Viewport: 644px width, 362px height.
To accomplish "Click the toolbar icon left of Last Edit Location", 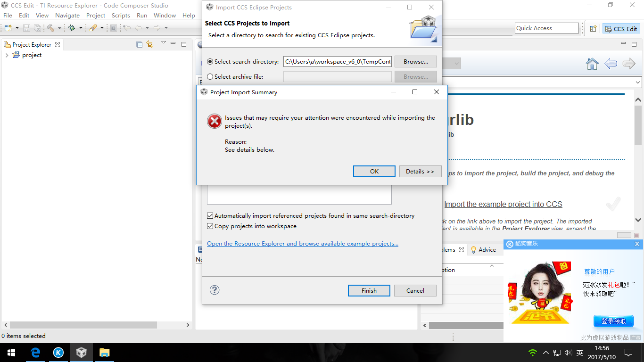I will click(x=114, y=28).
